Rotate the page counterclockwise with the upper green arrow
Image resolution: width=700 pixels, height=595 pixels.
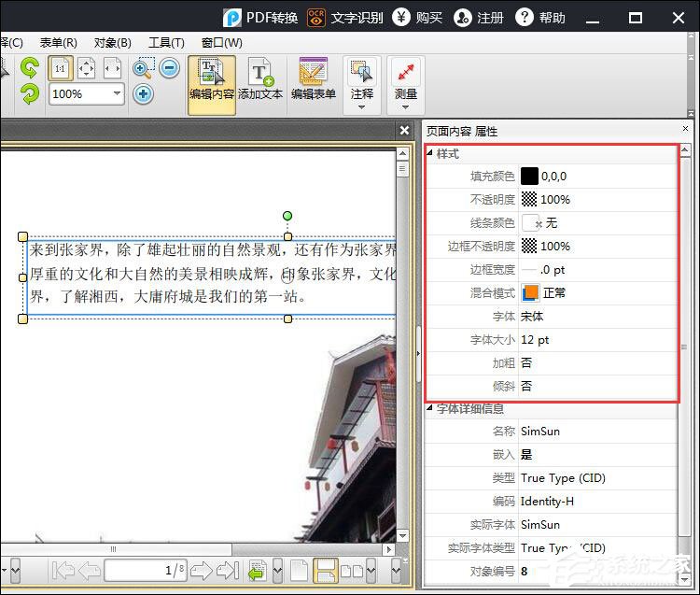point(30,67)
